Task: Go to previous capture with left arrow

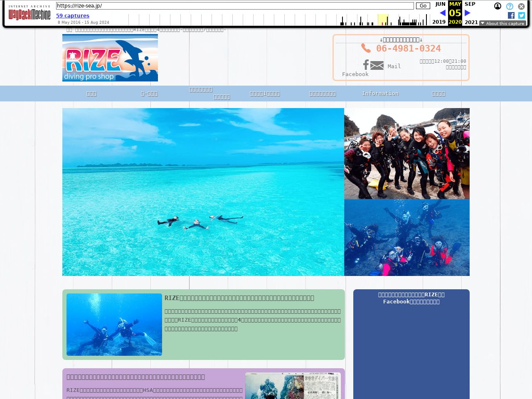Action: [x=443, y=13]
